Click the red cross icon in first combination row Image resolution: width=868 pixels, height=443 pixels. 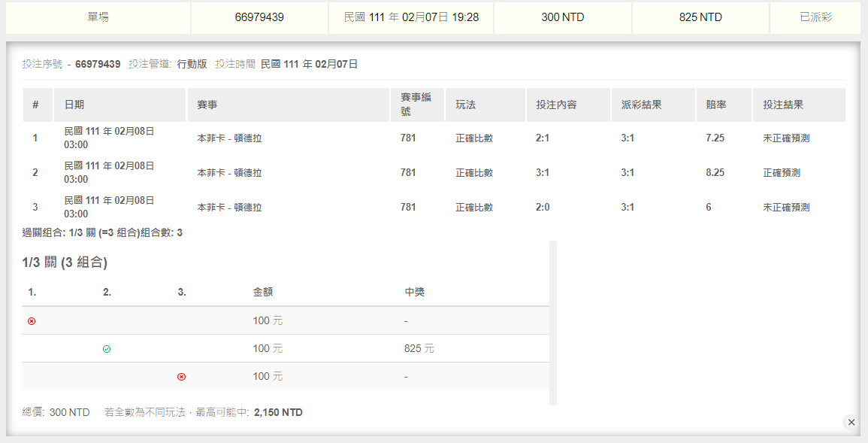pyautogui.click(x=32, y=321)
